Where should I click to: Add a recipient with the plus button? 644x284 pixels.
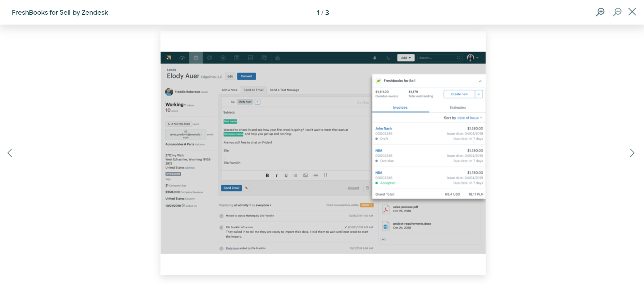tap(258, 102)
